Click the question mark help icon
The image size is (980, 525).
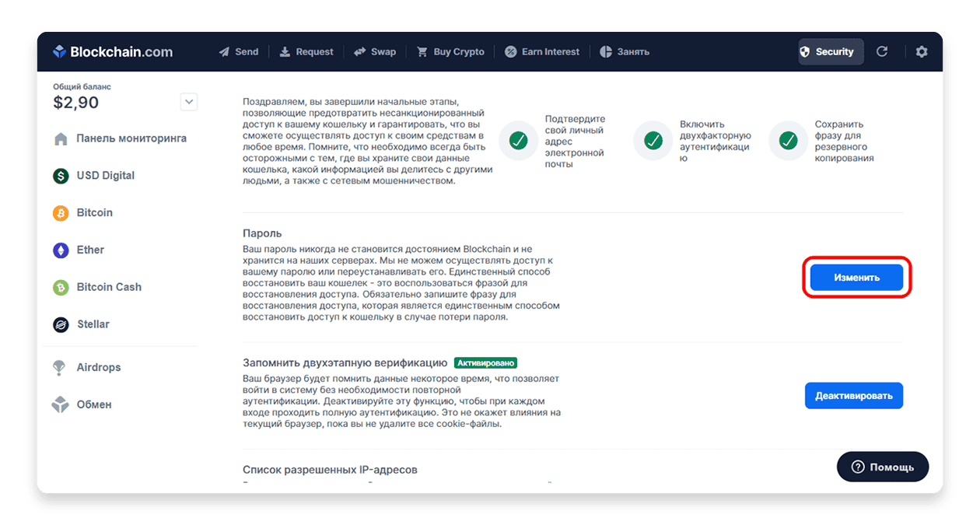(858, 467)
